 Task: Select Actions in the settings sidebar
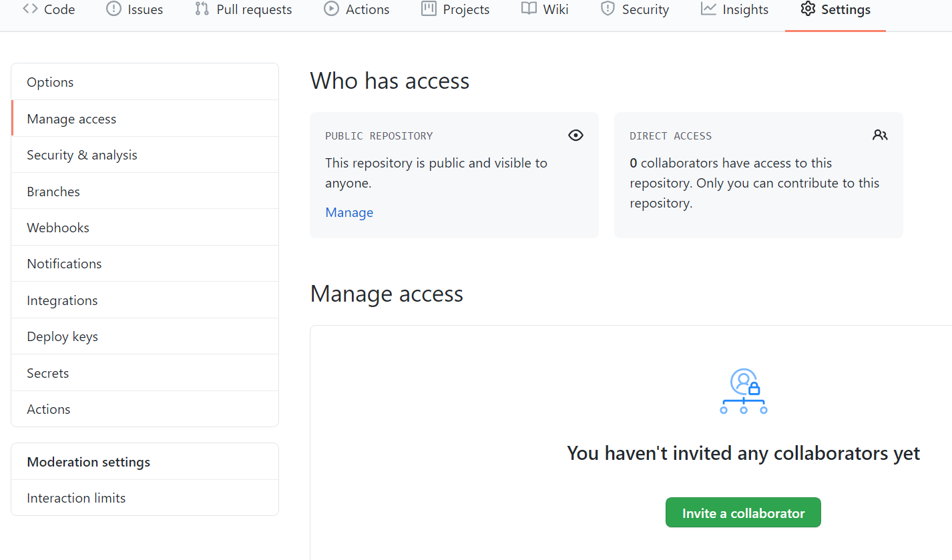tap(145, 409)
